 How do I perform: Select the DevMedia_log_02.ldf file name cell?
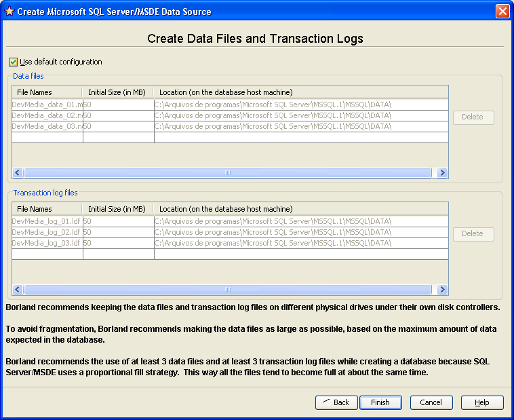(x=47, y=232)
